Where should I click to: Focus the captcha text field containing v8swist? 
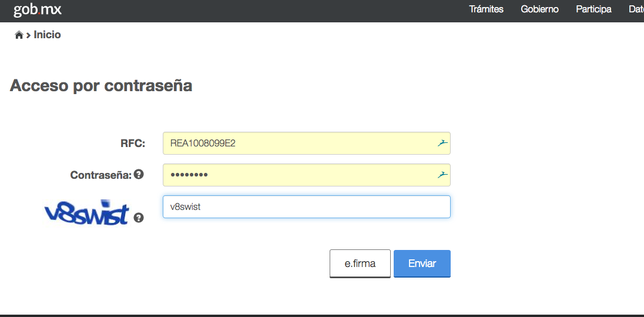306,206
